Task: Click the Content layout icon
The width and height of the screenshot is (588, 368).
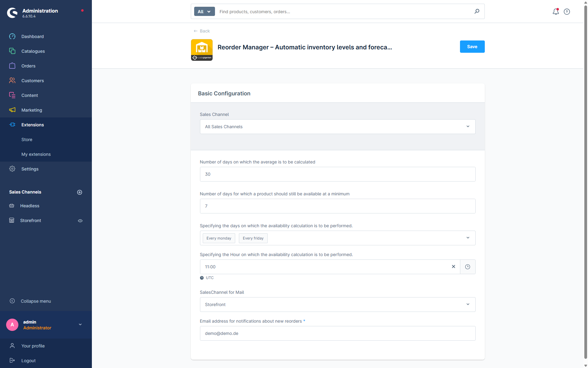Action: coord(12,95)
